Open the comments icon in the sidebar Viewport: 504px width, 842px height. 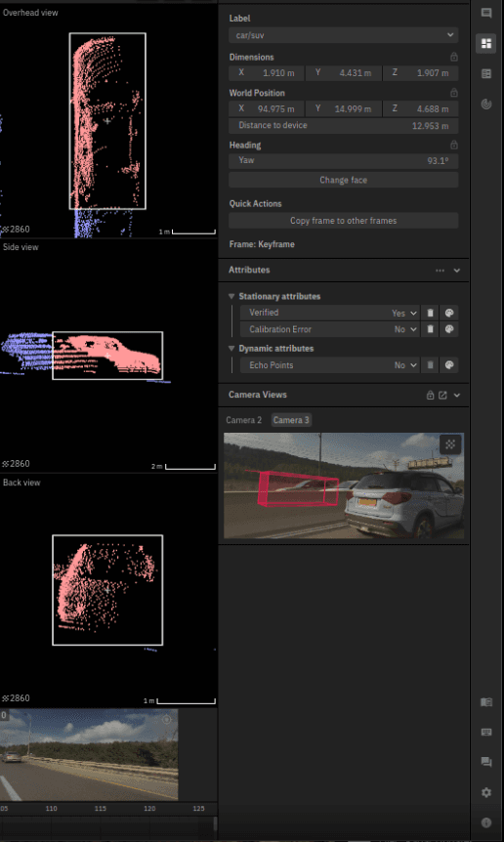point(485,14)
